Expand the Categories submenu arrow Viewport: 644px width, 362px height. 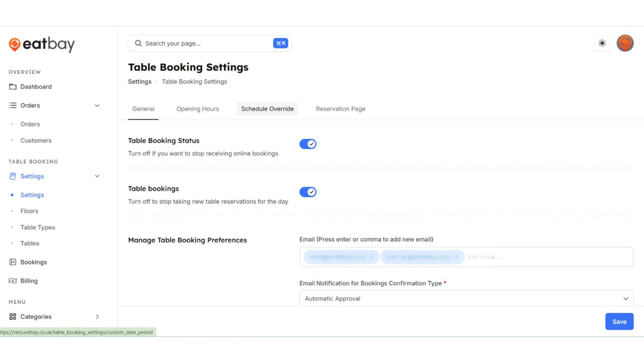tap(97, 316)
